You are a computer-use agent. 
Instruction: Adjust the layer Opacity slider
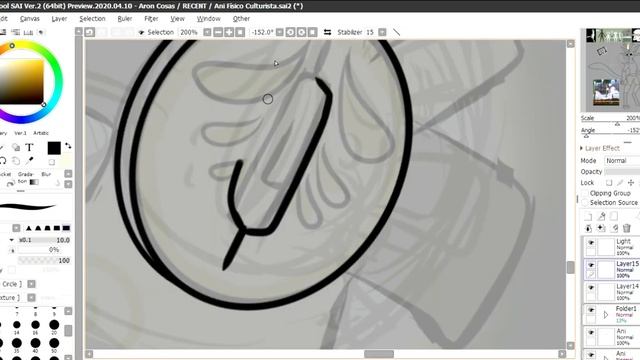tap(622, 172)
